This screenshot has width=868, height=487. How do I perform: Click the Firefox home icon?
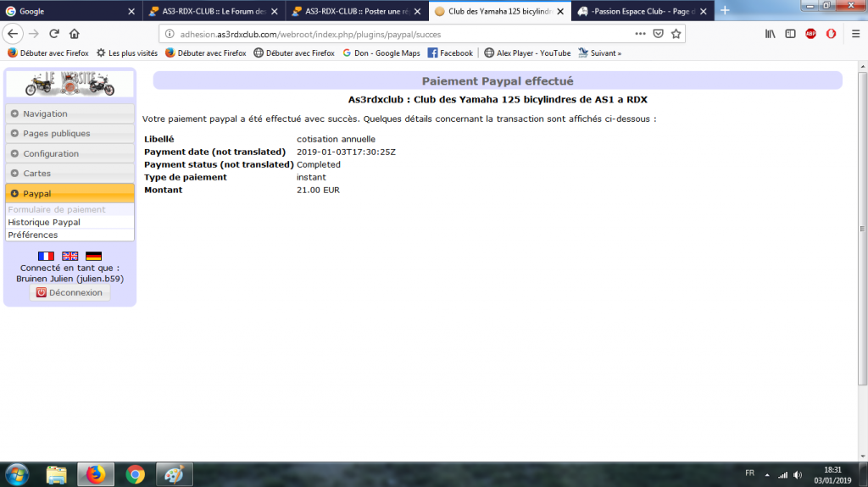point(75,34)
